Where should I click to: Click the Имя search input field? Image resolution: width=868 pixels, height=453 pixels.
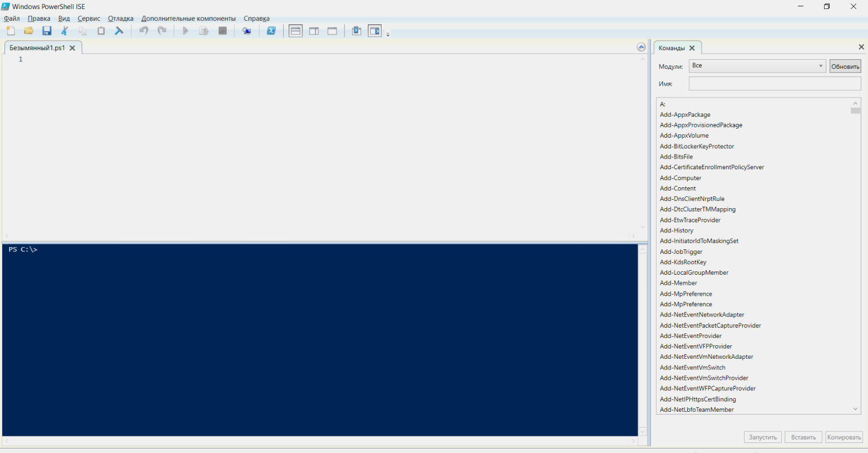774,83
